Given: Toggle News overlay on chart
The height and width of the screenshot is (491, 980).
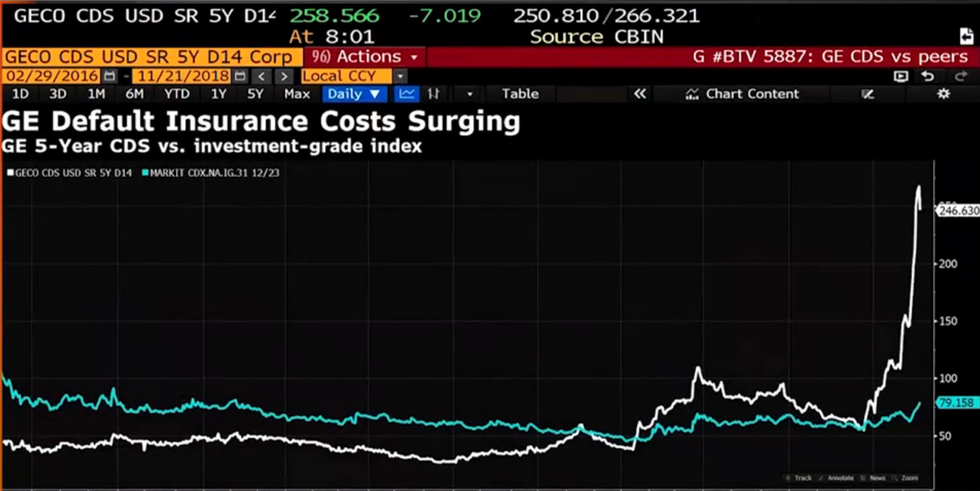Looking at the screenshot, I should (x=874, y=478).
